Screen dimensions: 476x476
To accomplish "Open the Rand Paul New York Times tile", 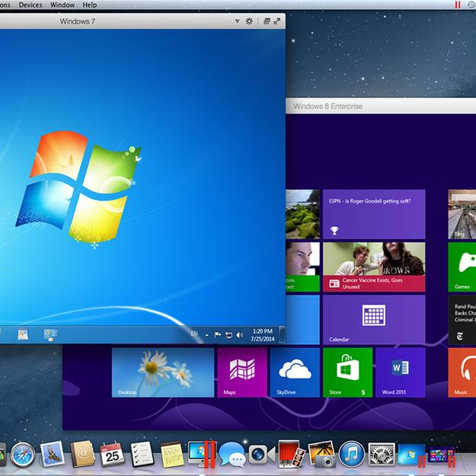I will (x=462, y=320).
